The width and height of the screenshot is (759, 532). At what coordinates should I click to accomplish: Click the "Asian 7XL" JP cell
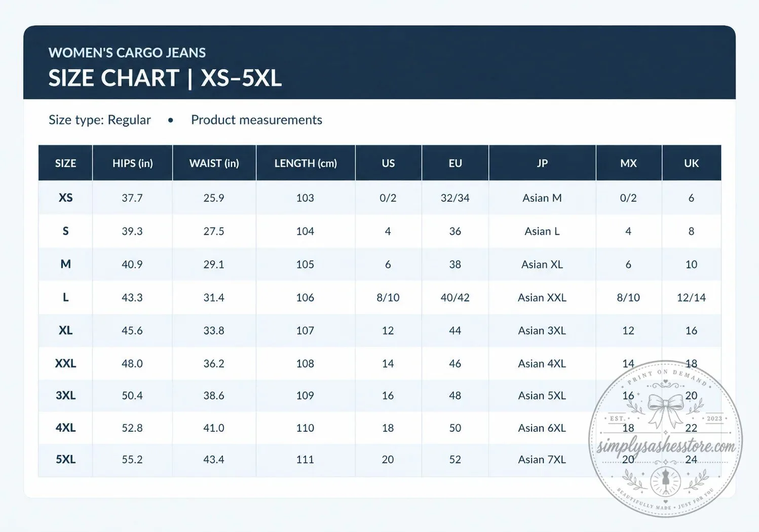(542, 460)
